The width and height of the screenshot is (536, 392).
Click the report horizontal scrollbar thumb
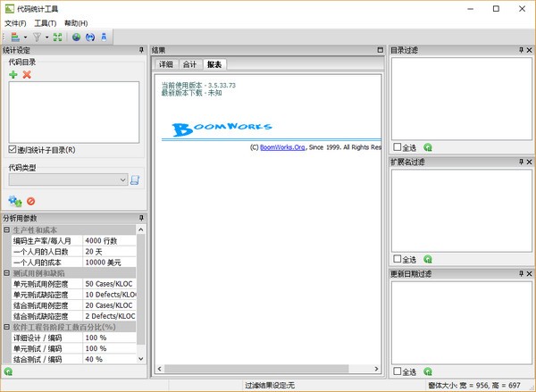256,369
